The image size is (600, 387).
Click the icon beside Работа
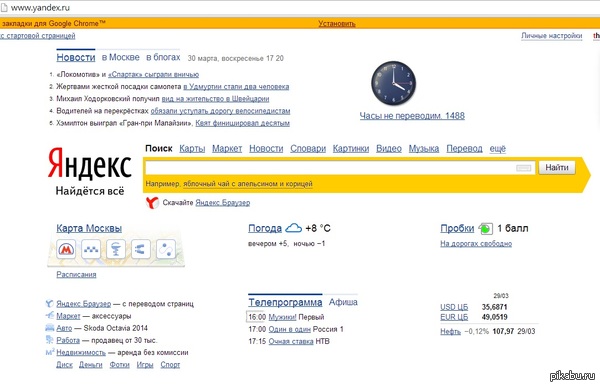tap(50, 340)
